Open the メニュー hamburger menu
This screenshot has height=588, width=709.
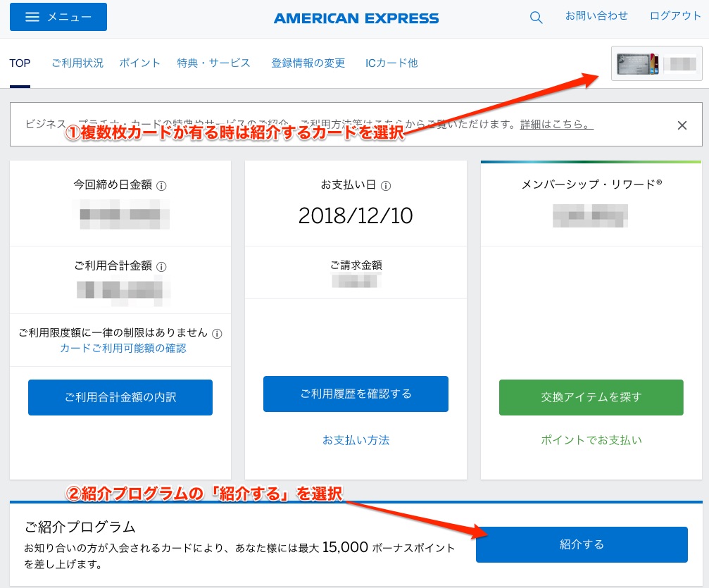click(58, 17)
